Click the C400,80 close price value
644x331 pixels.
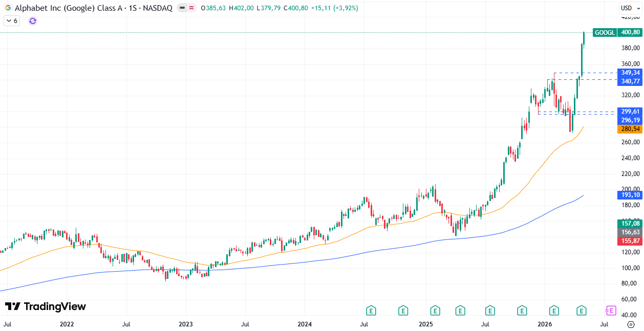pos(295,8)
